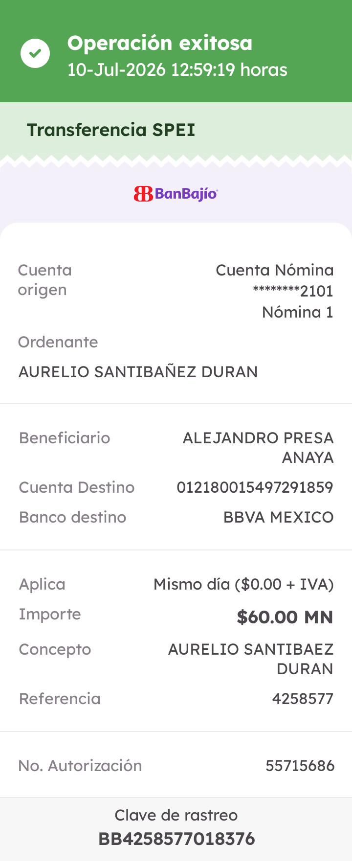This screenshot has width=352, height=868.
Task: Click the green success checkmark icon
Action: tap(35, 53)
